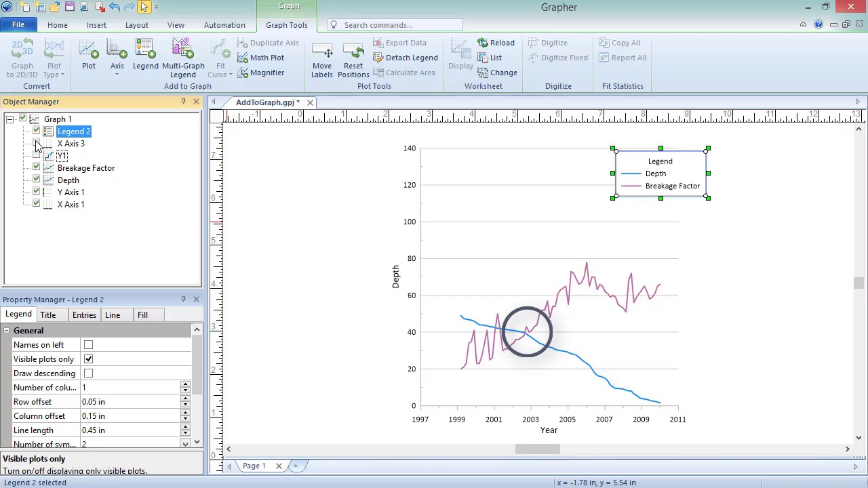Click the Search commands field
The image size is (868, 488).
(x=395, y=25)
